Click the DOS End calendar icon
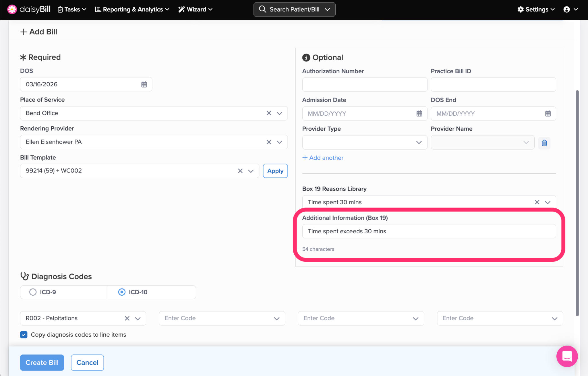Screen dimensions: 588x376 pos(548,114)
